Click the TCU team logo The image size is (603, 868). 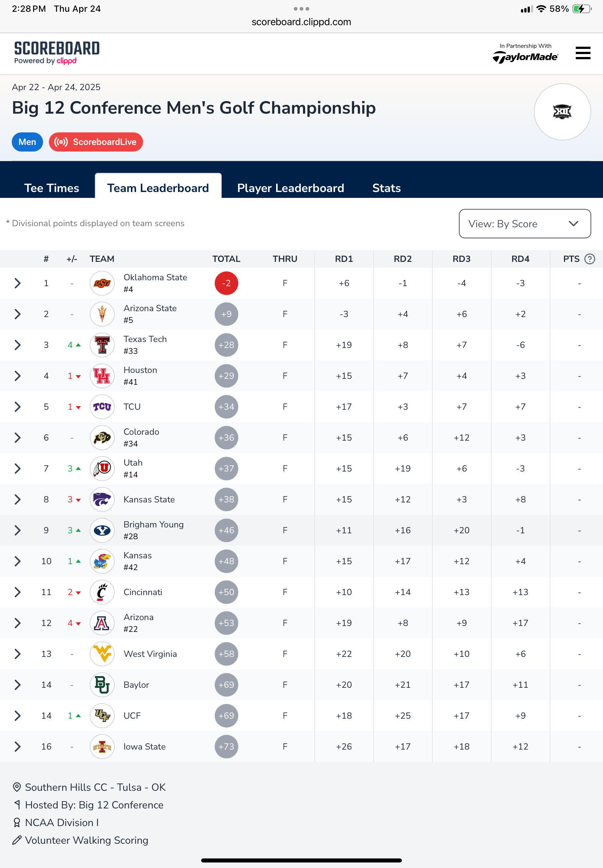point(102,407)
